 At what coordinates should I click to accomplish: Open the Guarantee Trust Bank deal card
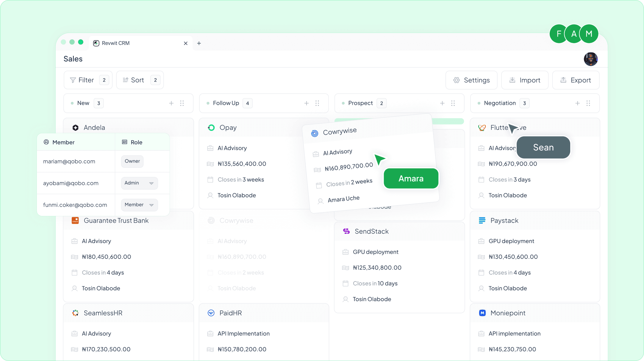click(x=116, y=221)
